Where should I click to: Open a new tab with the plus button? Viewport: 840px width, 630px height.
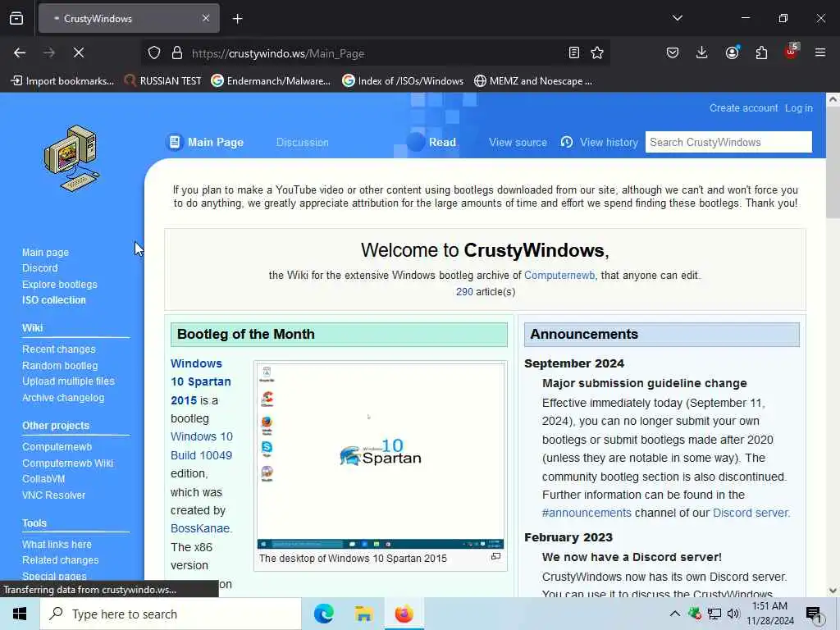tap(237, 19)
